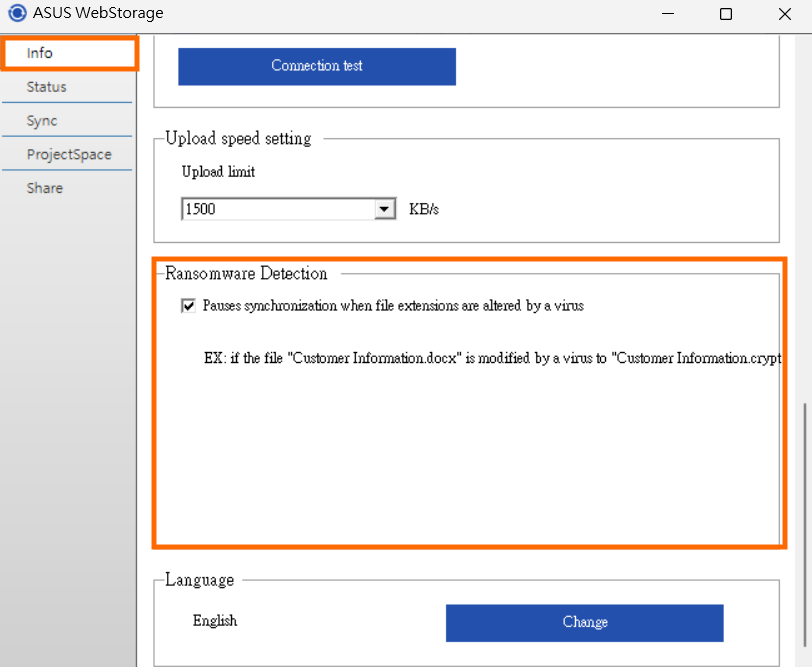Click the 'English' language label
The height and width of the screenshot is (667, 812).
[x=215, y=620]
